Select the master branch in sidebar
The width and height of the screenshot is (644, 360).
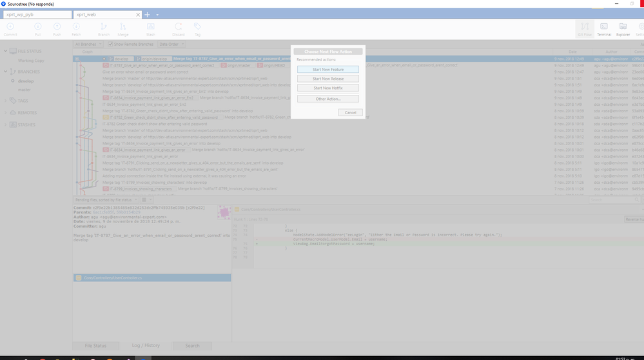[24, 90]
